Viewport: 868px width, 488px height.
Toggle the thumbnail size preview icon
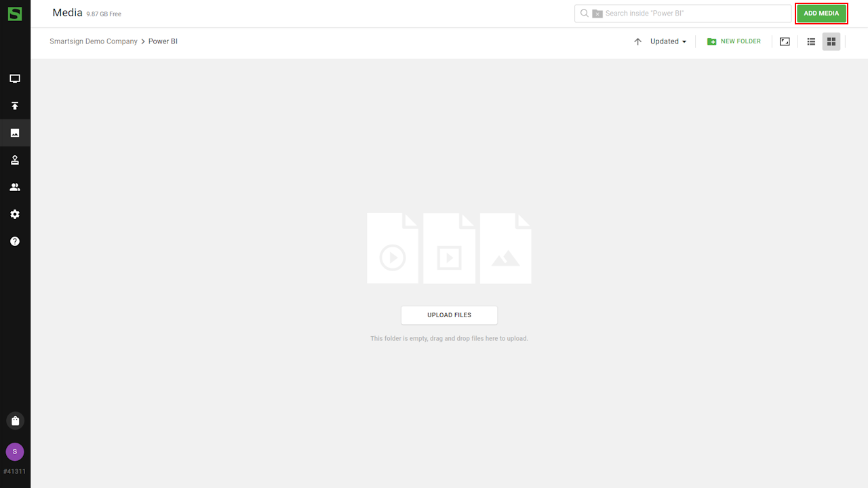(785, 41)
